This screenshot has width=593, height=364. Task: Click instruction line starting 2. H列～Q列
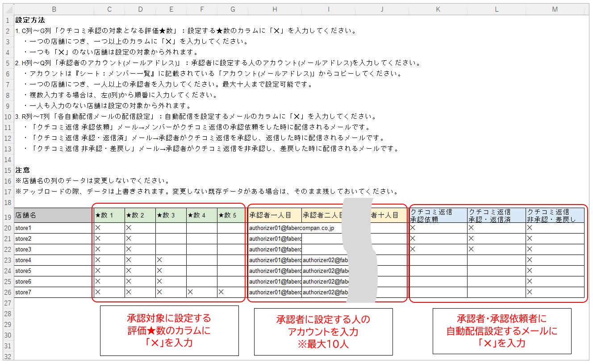click(x=218, y=63)
